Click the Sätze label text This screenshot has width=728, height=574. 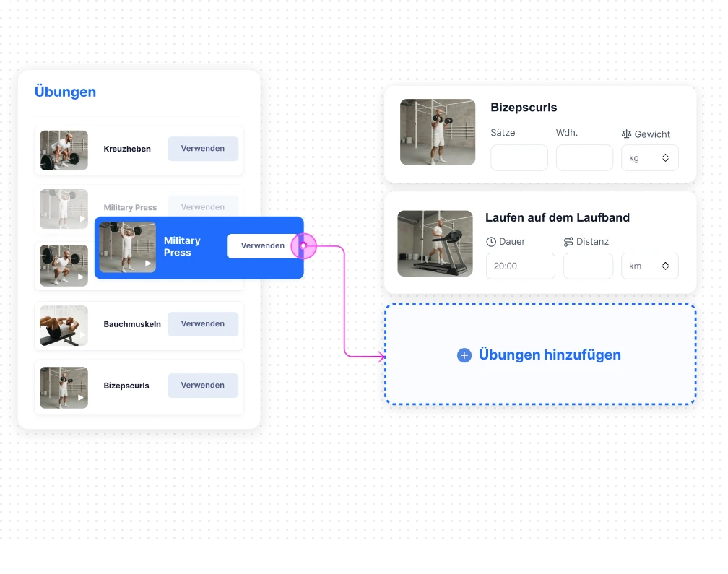point(503,133)
